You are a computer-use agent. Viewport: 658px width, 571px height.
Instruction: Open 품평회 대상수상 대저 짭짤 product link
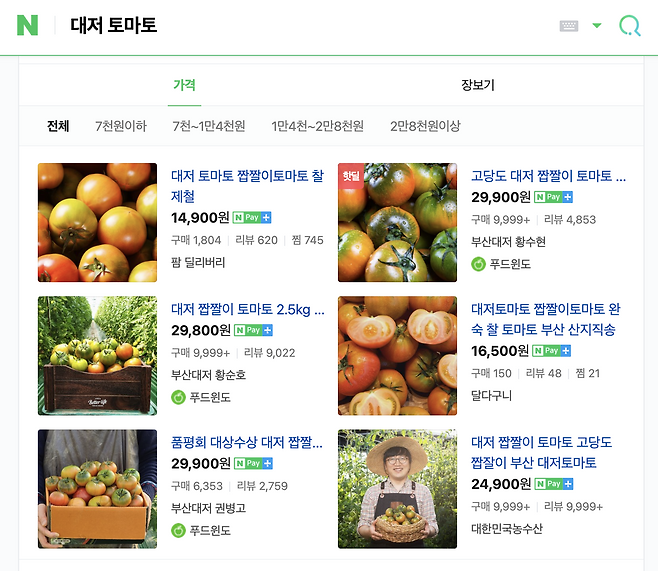pos(247,442)
